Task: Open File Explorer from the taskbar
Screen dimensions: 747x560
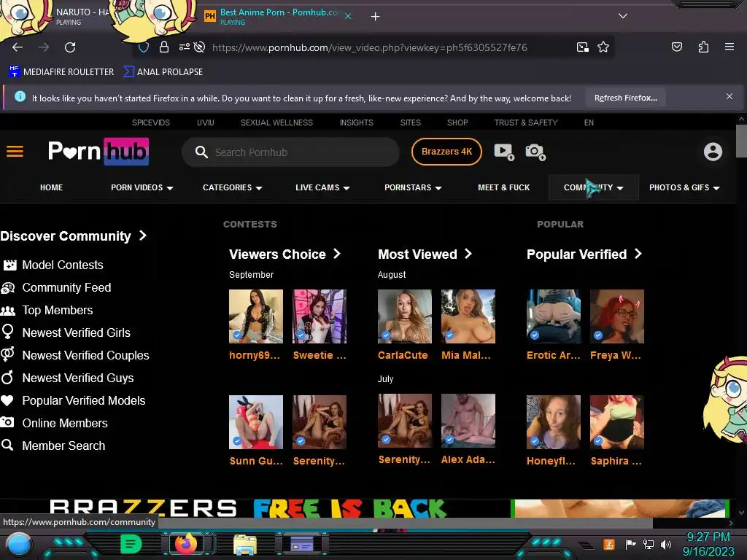Action: pos(245,545)
